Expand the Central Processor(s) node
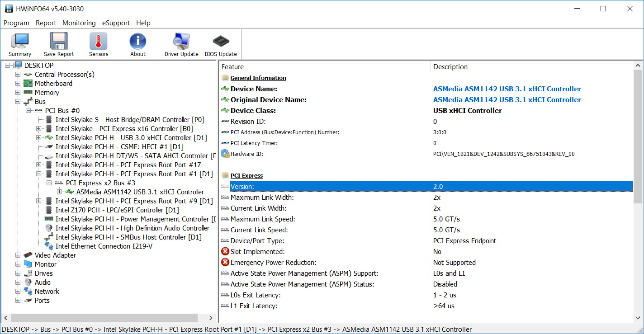This screenshot has width=644, height=334. pos(18,75)
